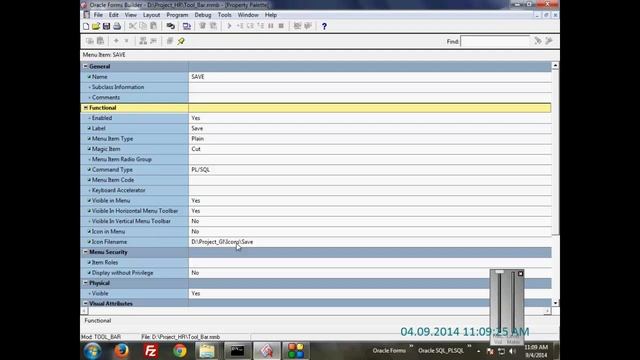640x360 pixels.
Task: Click the Copy Properties palette icon
Action: (x=90, y=41)
